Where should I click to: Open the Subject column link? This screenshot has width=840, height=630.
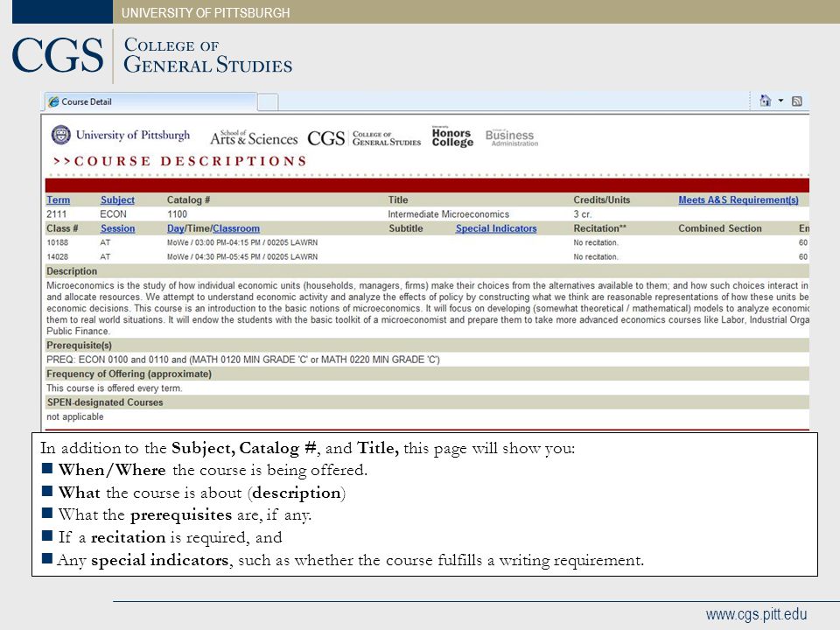(x=117, y=199)
